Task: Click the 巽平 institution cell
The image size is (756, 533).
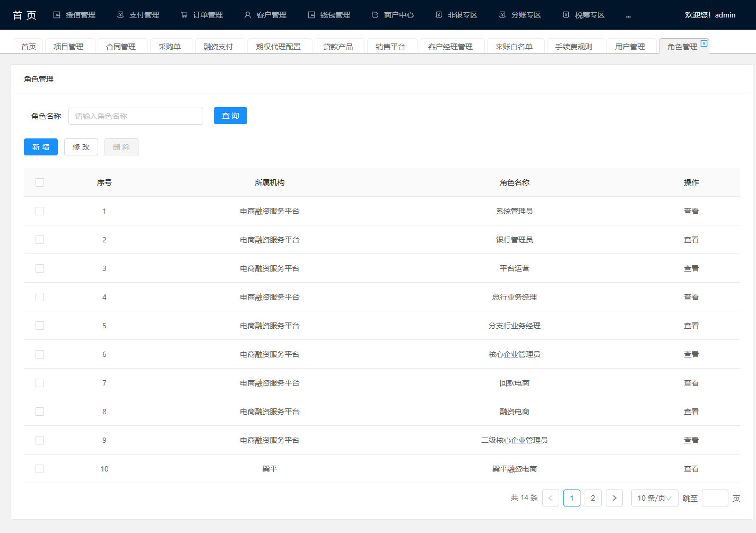Action: [270, 469]
